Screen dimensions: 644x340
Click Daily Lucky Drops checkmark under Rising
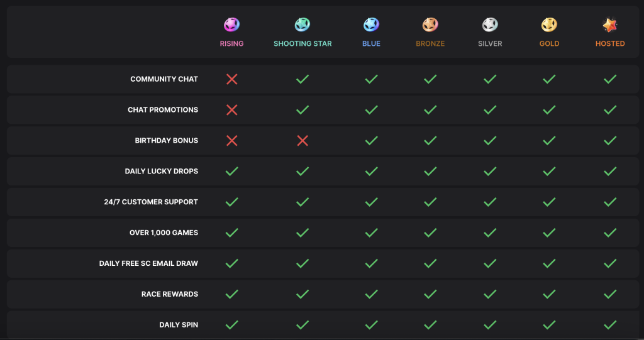point(231,171)
